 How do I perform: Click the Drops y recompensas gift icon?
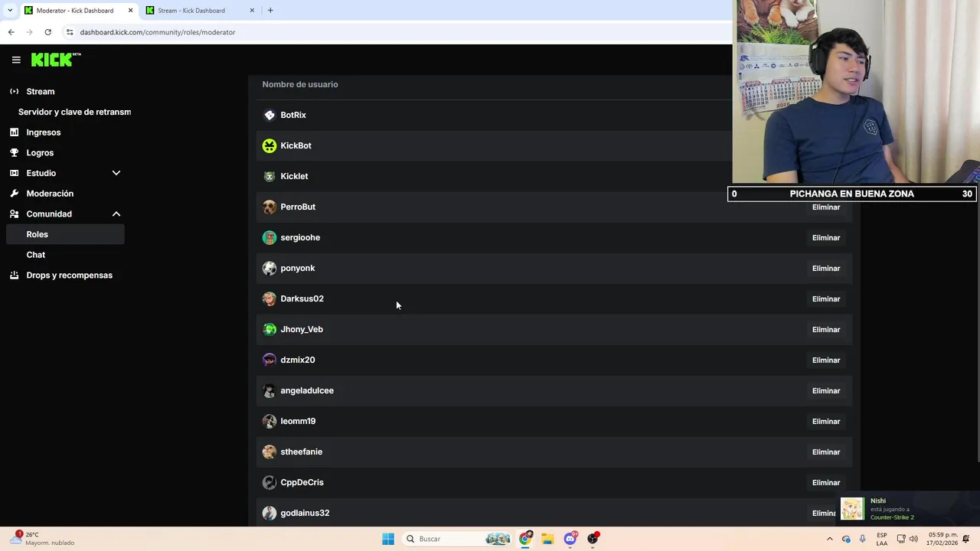coord(14,275)
